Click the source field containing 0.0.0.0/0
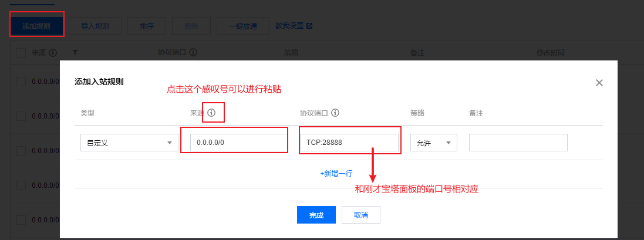644x240 pixels. 238,143
